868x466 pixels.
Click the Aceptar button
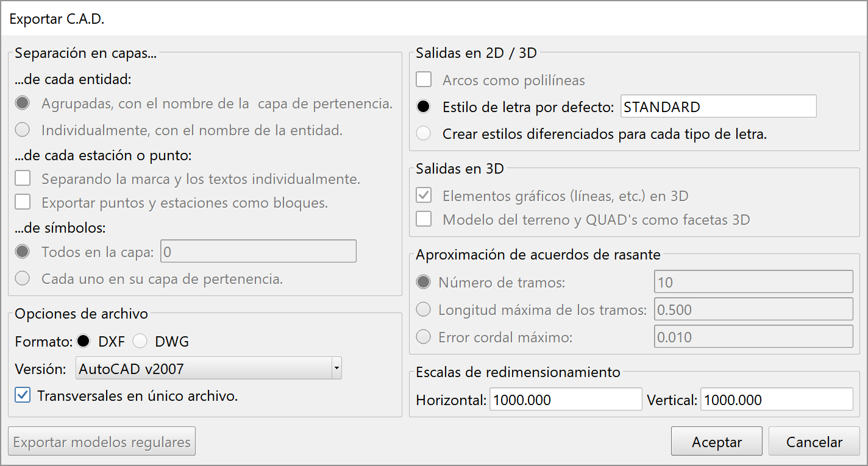click(x=716, y=441)
